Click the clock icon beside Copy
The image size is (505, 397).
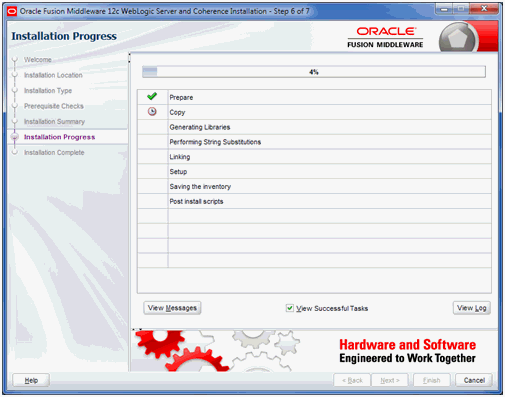[152, 112]
